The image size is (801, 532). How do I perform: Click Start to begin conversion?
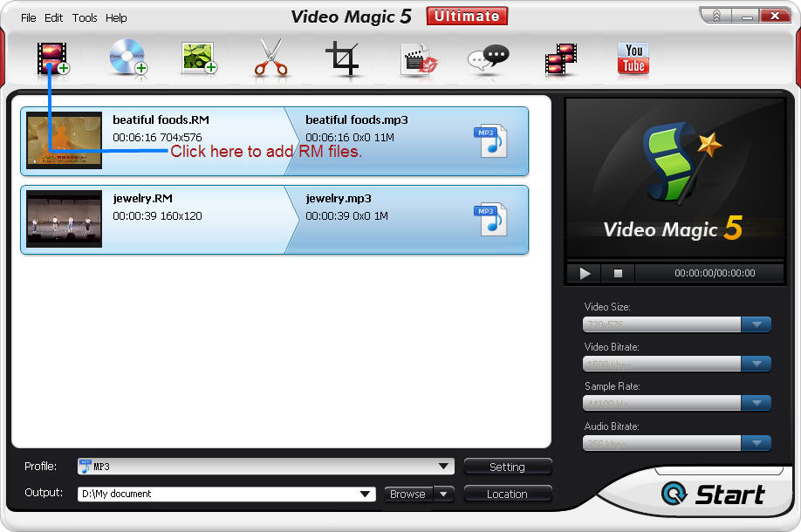coord(713,494)
